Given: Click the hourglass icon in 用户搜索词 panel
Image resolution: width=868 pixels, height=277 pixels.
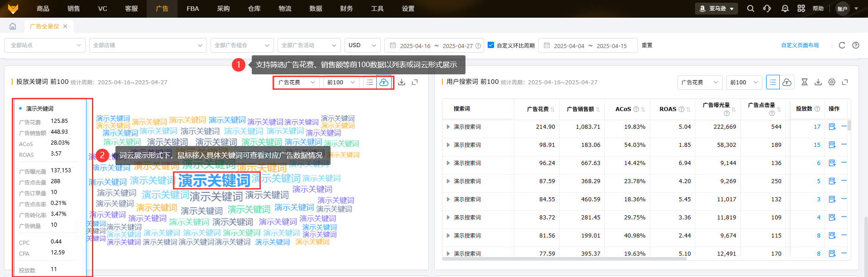Looking at the screenshot, I should tap(805, 82).
